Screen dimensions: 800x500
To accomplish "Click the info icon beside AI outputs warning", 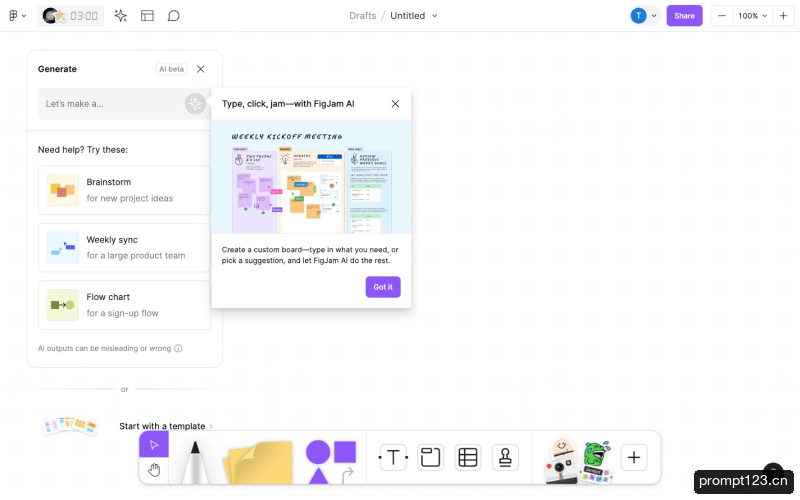I will (x=178, y=348).
